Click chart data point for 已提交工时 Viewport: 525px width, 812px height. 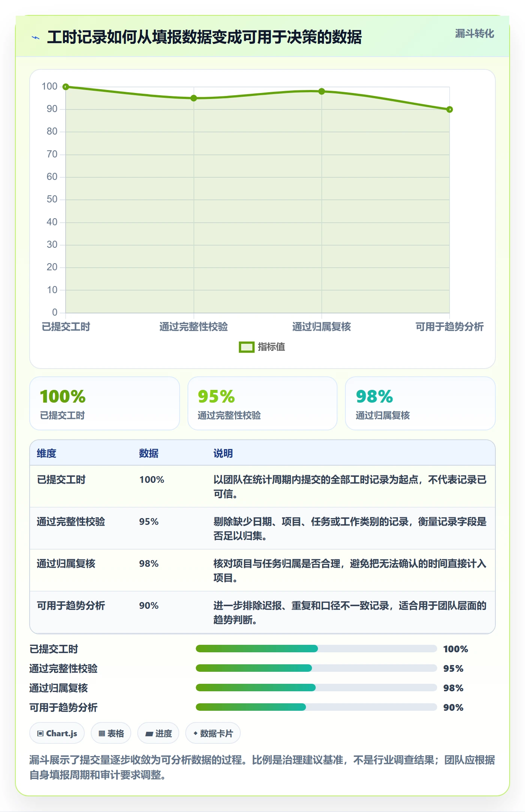[x=66, y=87]
